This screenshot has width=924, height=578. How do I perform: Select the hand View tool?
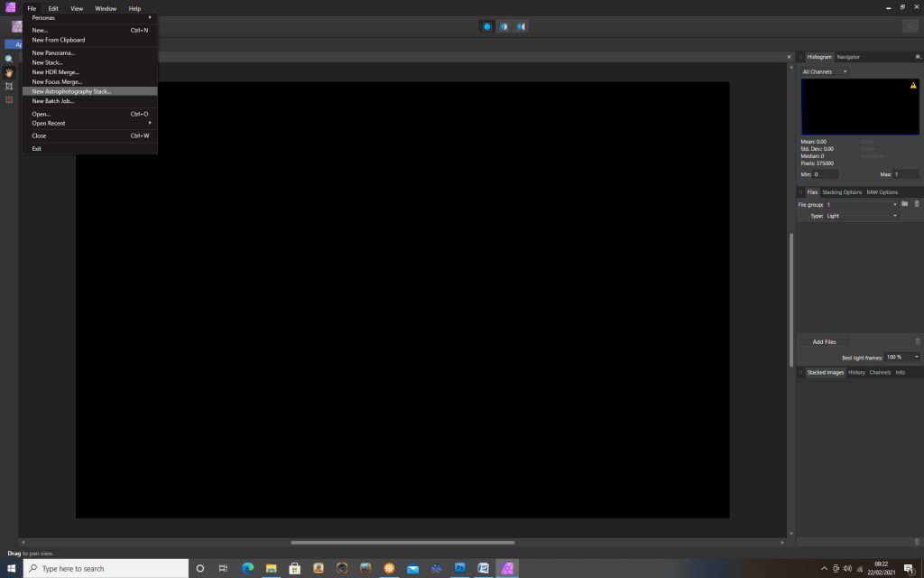(x=9, y=72)
